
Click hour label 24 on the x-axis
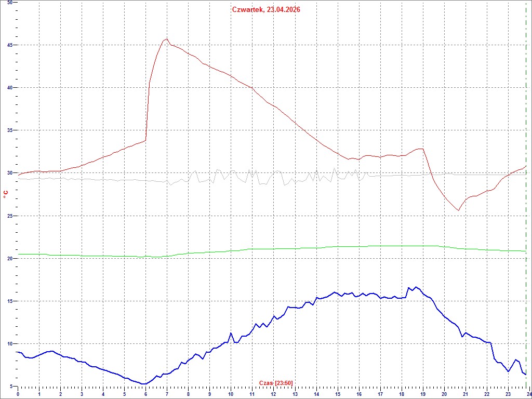(x=528, y=394)
